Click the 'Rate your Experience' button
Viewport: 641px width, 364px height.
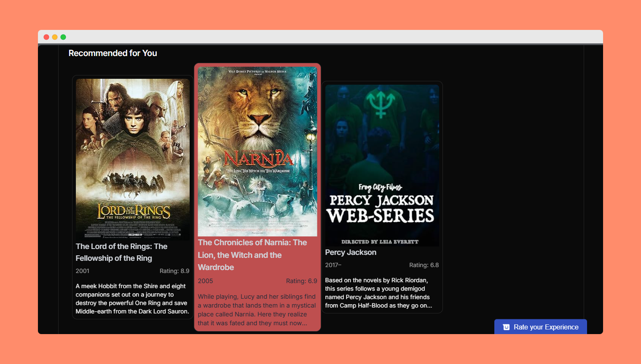[x=541, y=327]
